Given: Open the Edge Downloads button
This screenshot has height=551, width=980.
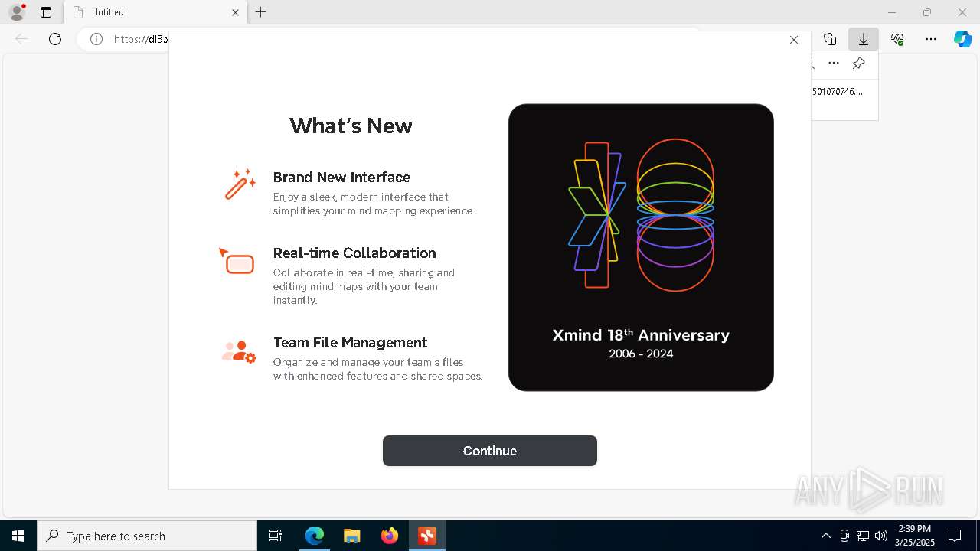Looking at the screenshot, I should [x=864, y=39].
